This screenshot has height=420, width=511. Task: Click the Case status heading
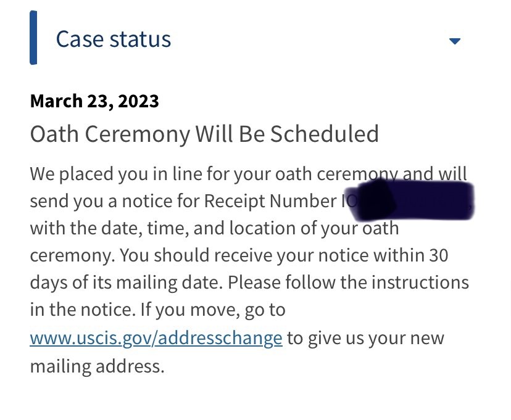click(114, 39)
